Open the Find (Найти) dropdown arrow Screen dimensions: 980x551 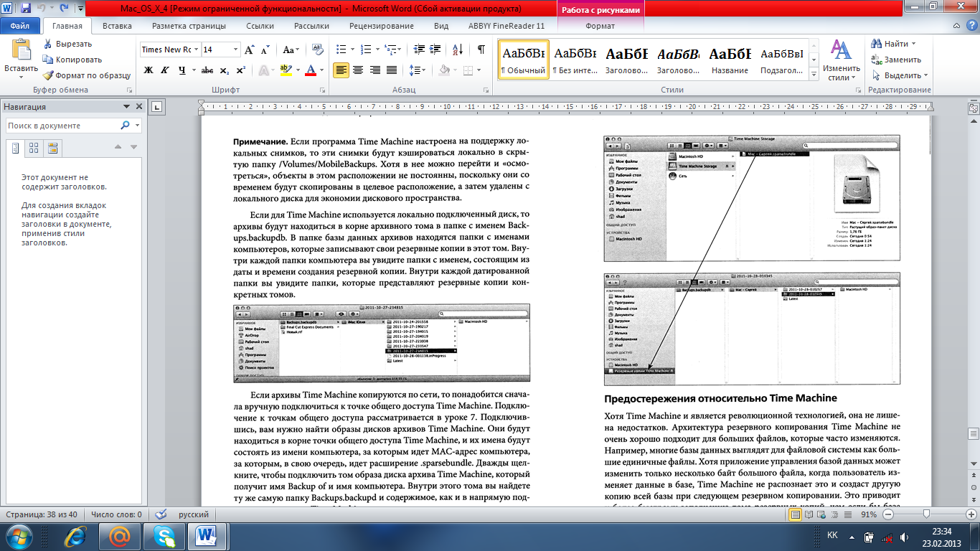913,44
